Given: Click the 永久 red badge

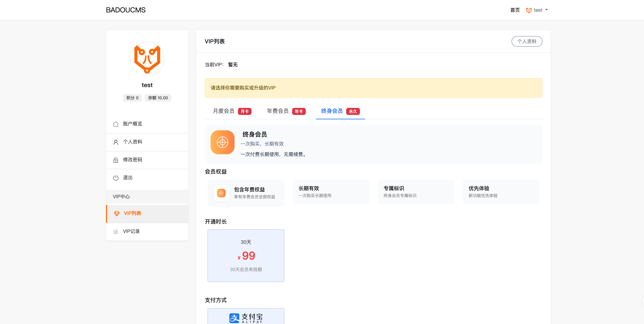Looking at the screenshot, I should pos(353,111).
